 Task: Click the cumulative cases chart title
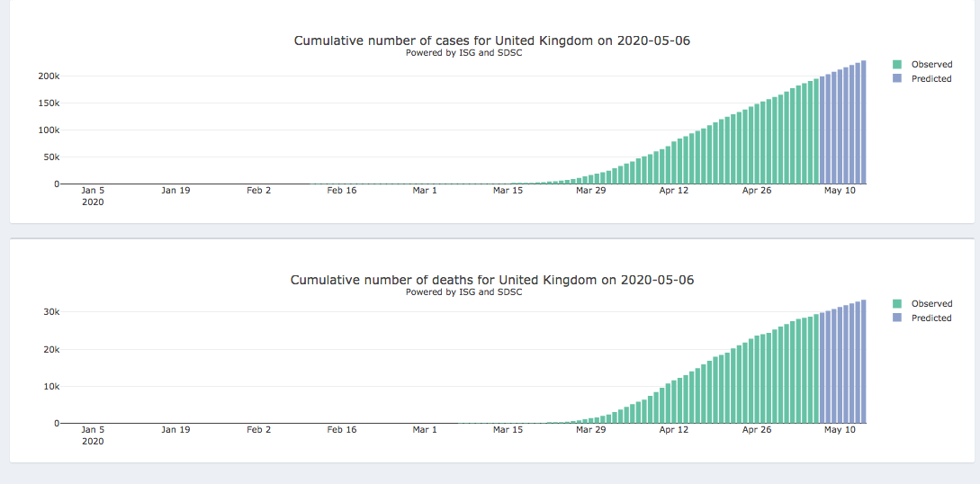[x=491, y=40]
